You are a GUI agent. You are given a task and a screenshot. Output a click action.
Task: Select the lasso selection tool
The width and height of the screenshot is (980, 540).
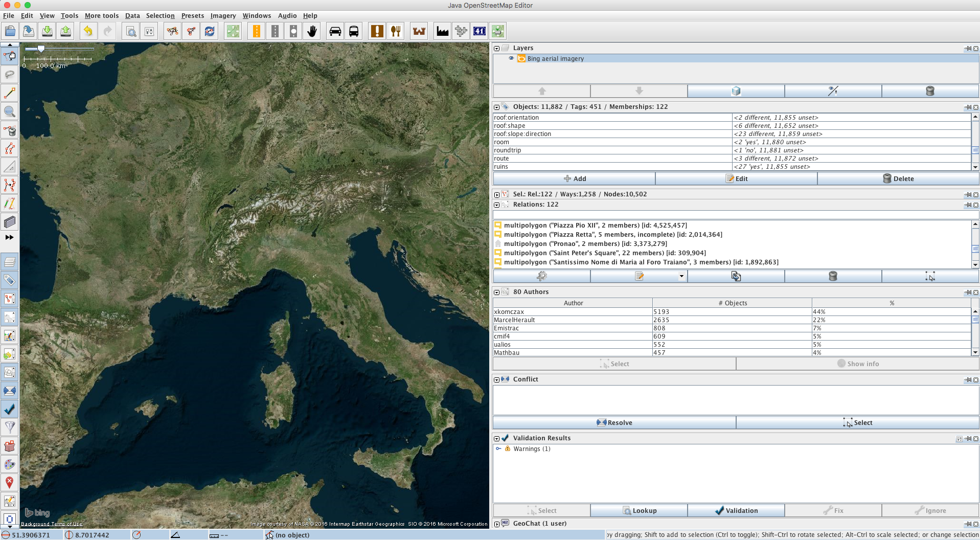point(9,75)
